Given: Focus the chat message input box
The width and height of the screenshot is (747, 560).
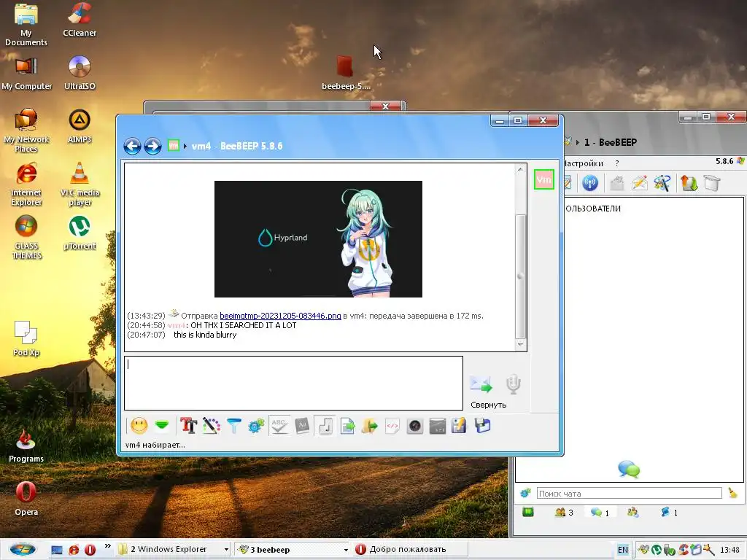Looking at the screenshot, I should click(293, 383).
